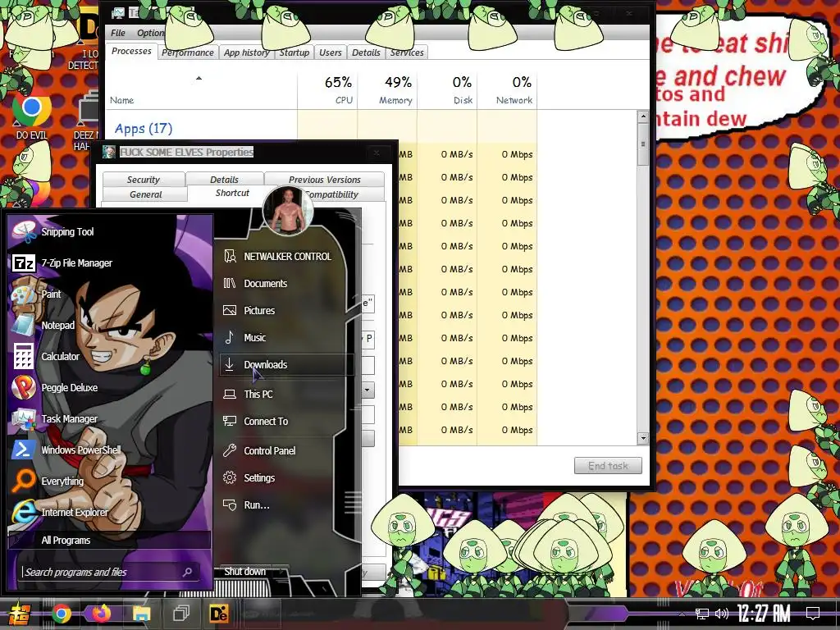Open the De app on taskbar
Image resolution: width=840 pixels, height=630 pixels.
(x=218, y=614)
